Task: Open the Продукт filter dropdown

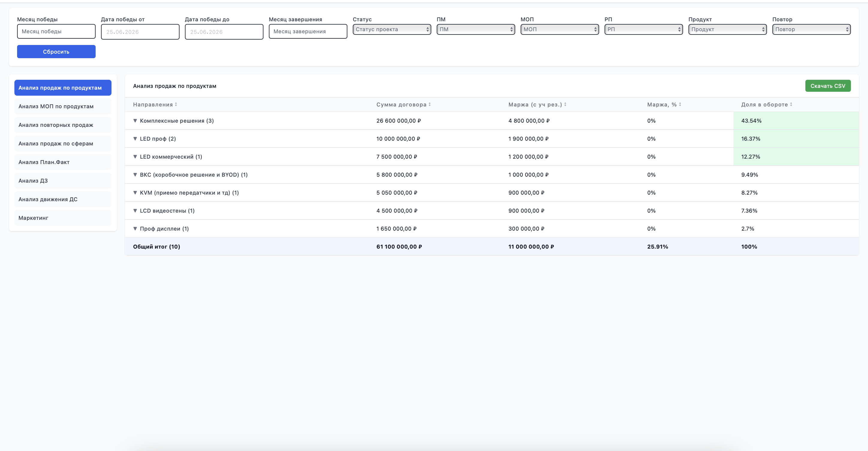Action: click(x=727, y=29)
